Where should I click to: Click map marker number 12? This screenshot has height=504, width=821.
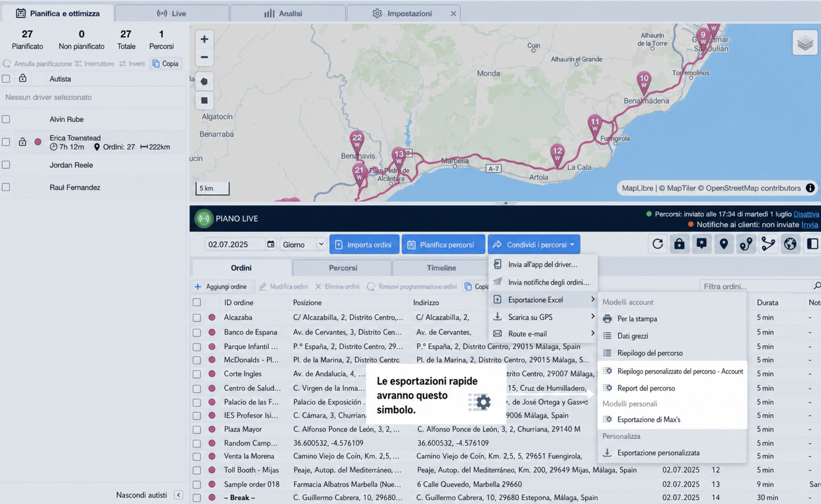click(558, 155)
